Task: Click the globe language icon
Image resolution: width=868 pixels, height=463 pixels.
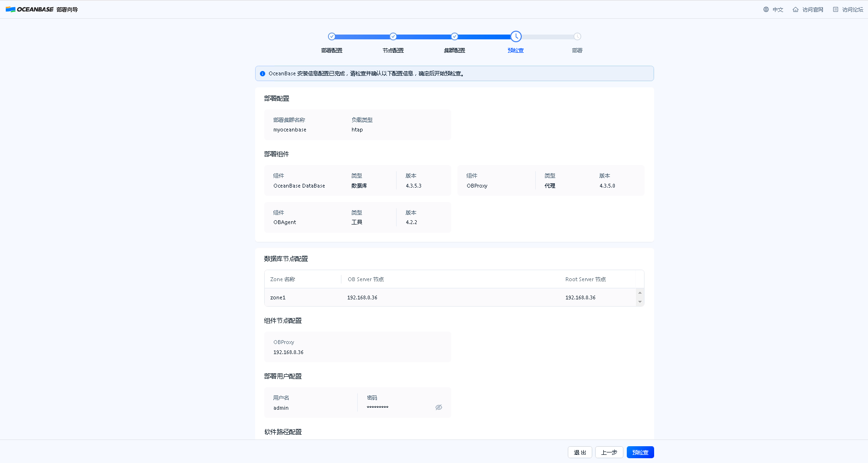Action: point(766,10)
